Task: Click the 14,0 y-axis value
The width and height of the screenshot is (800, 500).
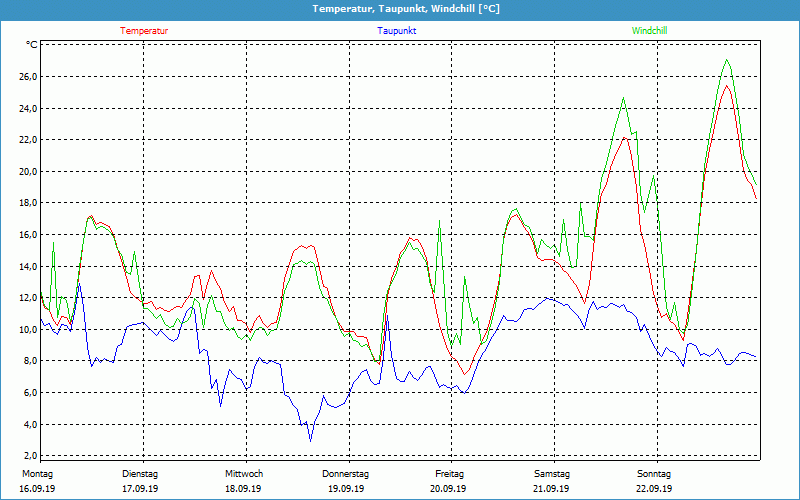Action: pos(29,266)
